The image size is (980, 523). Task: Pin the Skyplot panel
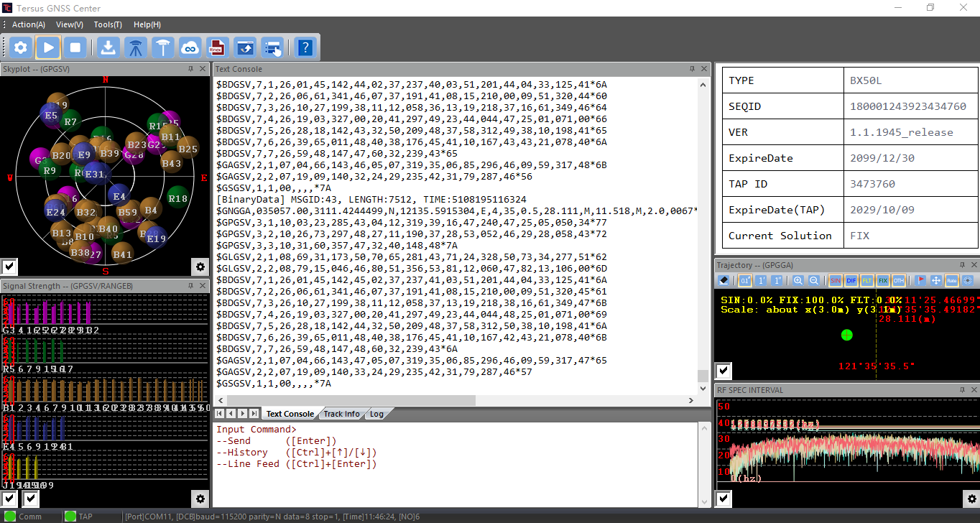pos(190,69)
